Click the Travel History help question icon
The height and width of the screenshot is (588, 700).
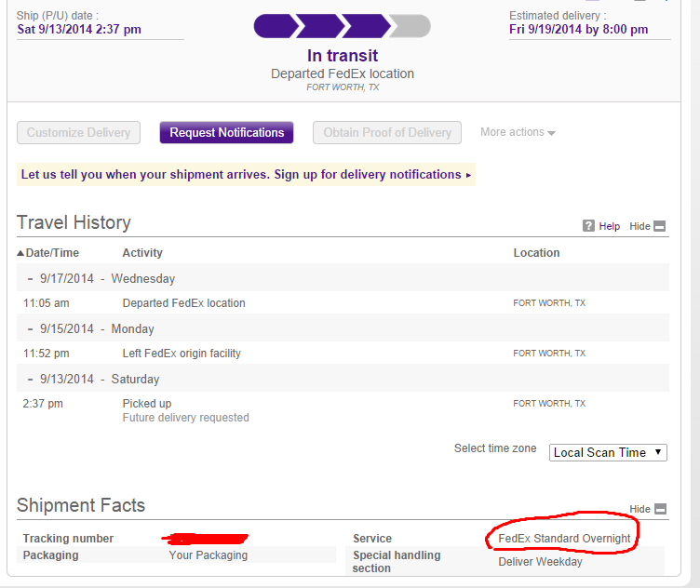point(588,226)
